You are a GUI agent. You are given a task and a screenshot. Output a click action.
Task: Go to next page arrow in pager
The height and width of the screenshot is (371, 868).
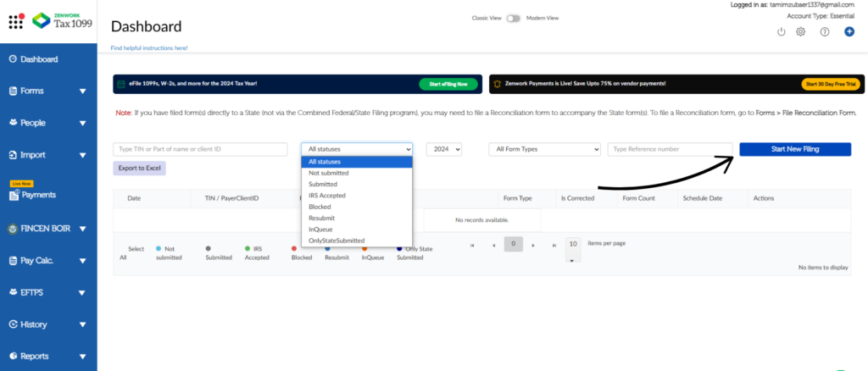tap(533, 245)
